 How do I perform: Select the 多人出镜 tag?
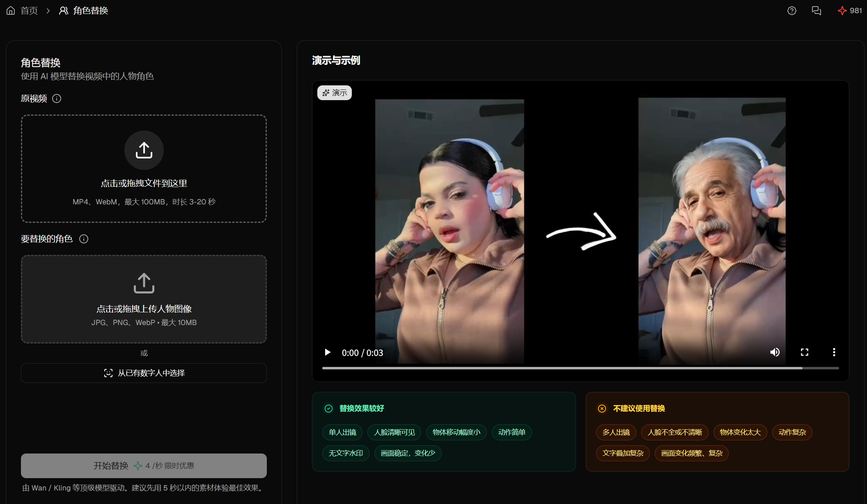(616, 432)
